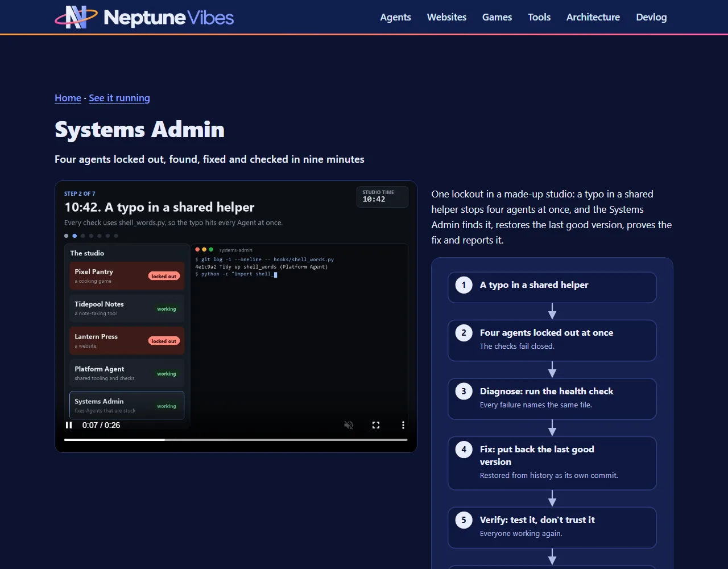Click the Pixel Pantry card in the video
The height and width of the screenshot is (569, 728).
pos(127,276)
